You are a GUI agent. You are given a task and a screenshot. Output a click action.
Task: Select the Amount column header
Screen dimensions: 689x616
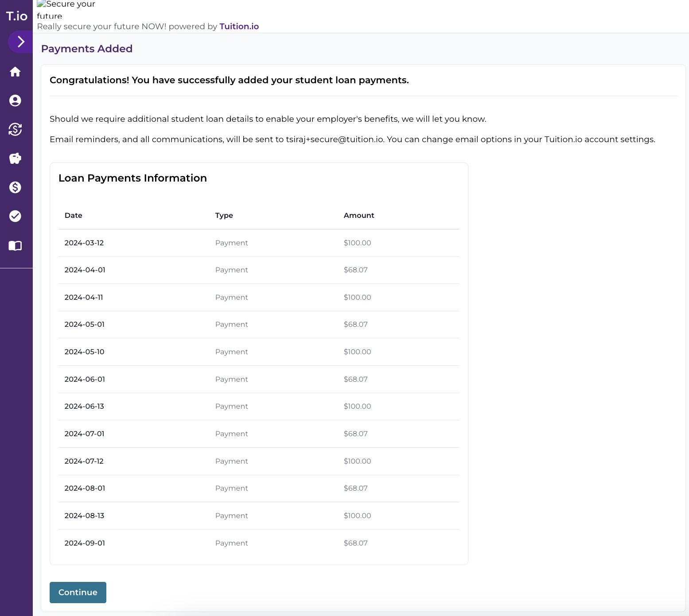coord(358,215)
